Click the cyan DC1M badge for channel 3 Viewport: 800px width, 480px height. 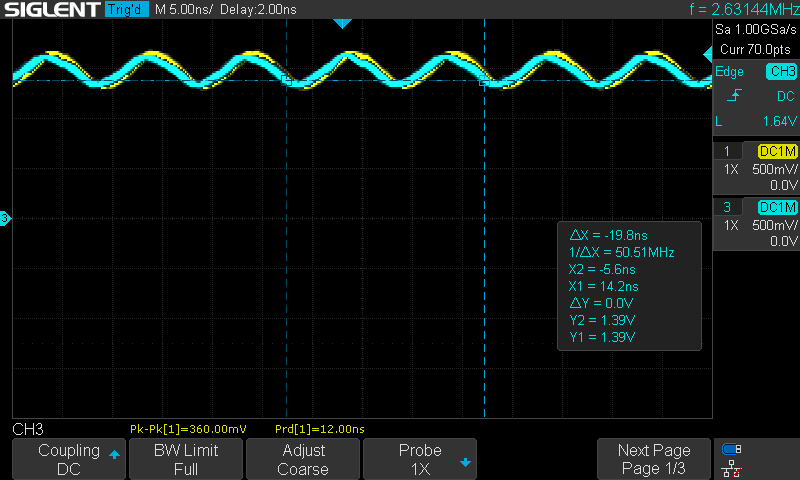coord(777,207)
